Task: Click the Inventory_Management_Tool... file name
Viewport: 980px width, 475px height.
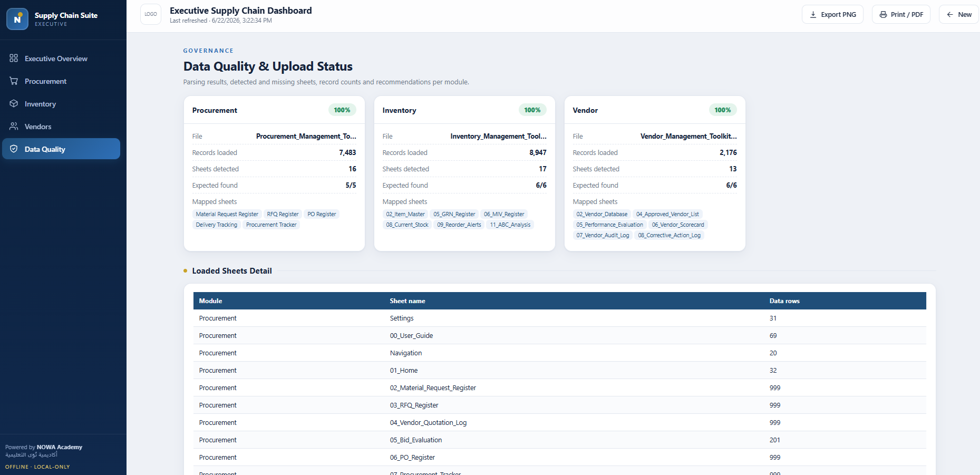Action: [498, 136]
